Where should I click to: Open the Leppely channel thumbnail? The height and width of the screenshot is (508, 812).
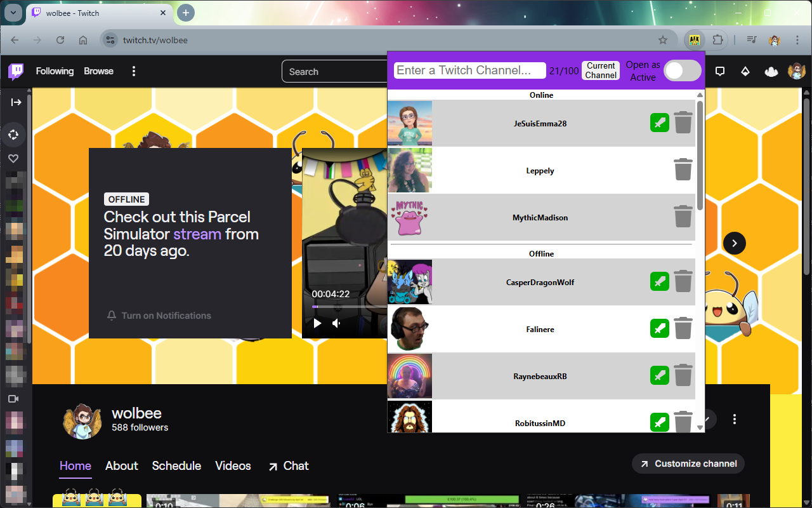pyautogui.click(x=410, y=170)
